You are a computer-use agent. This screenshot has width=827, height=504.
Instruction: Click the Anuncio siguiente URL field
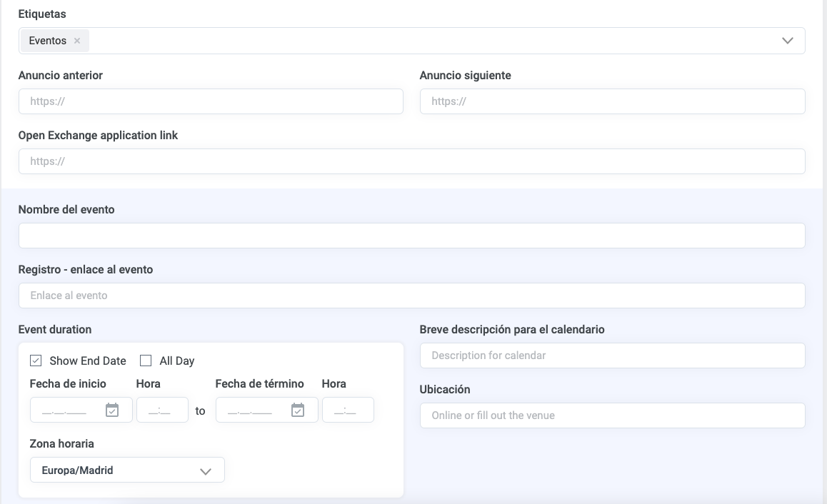coord(612,101)
